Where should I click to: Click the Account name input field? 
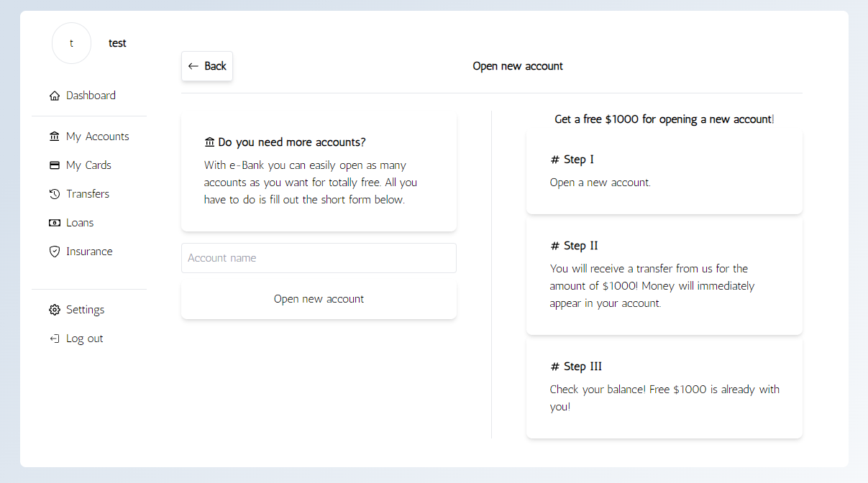click(319, 258)
